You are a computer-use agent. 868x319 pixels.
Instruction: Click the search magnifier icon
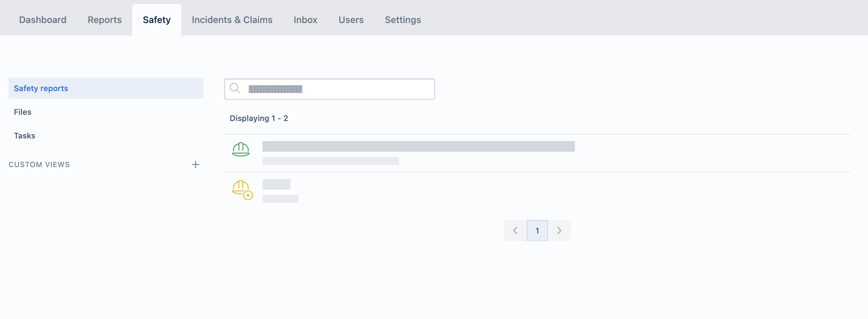tap(235, 88)
